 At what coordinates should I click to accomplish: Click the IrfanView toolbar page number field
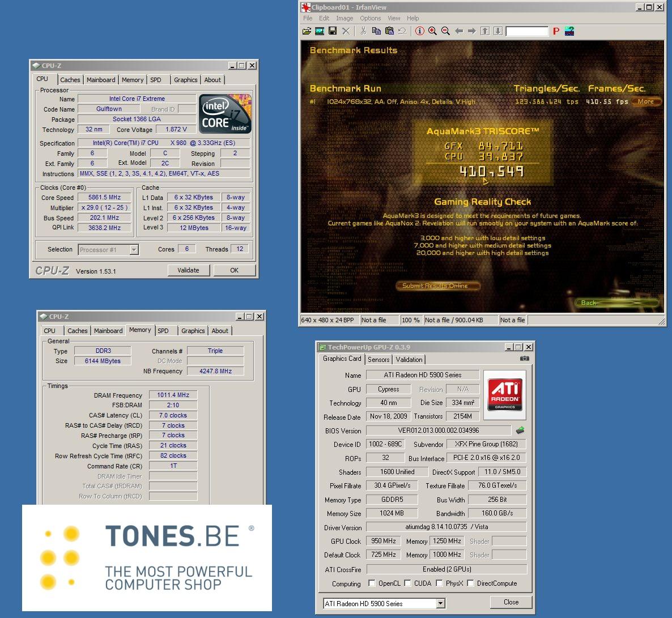(527, 31)
